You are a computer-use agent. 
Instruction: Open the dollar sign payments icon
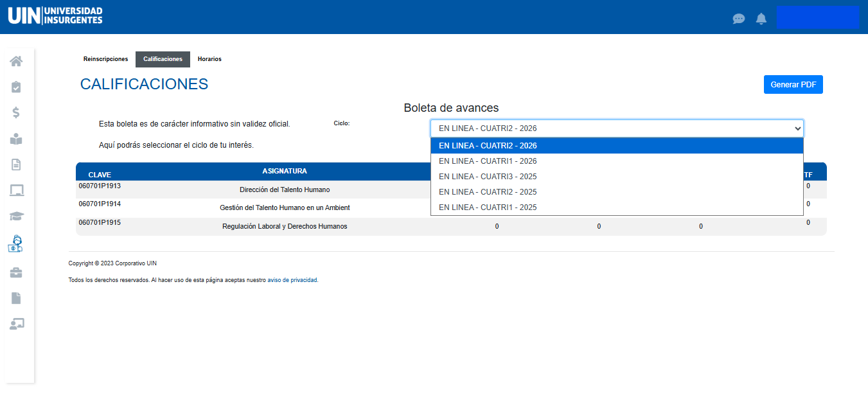pyautogui.click(x=16, y=112)
